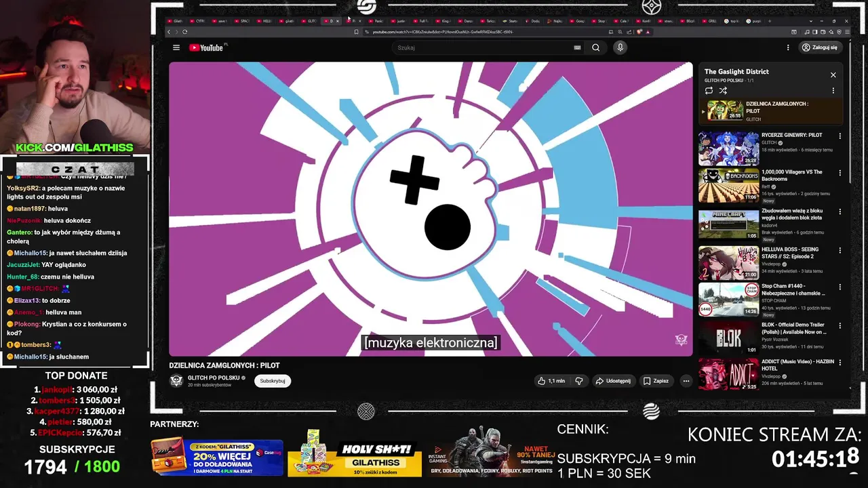This screenshot has width=868, height=488.
Task: Bookmark the page via the address bar icon
Action: click(356, 32)
